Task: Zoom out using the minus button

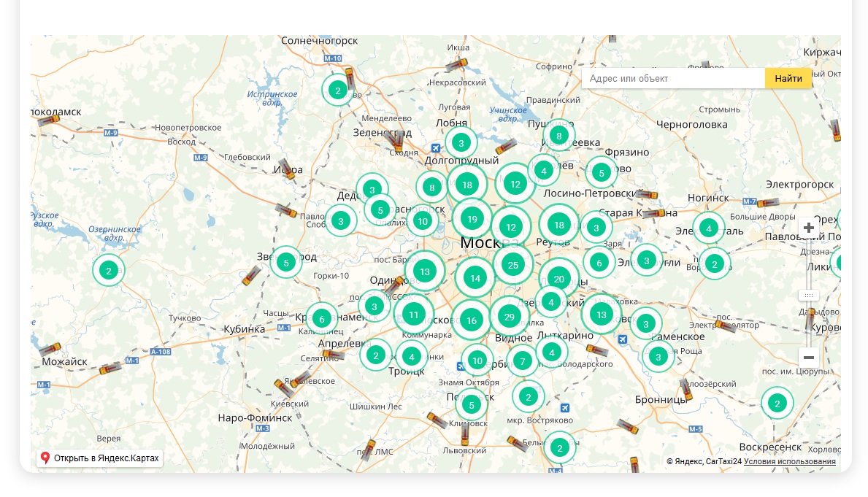Action: (x=808, y=358)
